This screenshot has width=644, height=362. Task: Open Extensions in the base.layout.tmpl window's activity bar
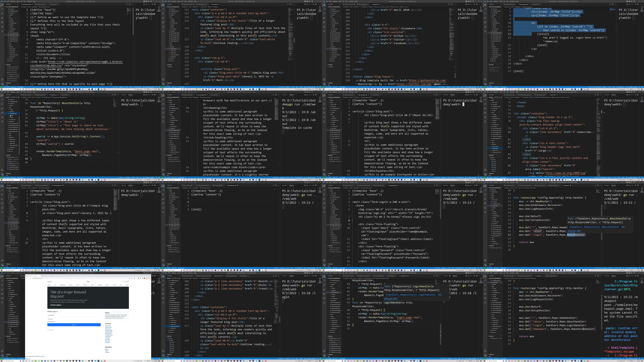[x=2, y=22]
